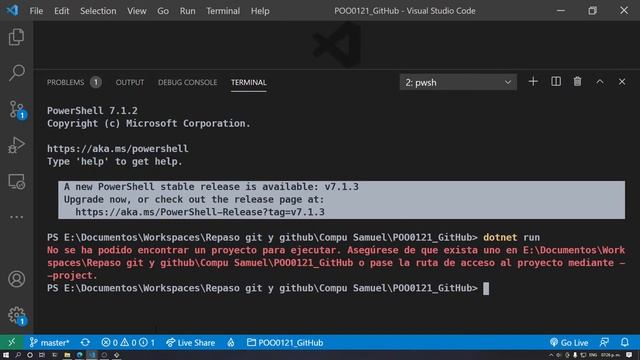Click the master* branch in status bar
The width and height of the screenshot is (640, 360).
click(49, 342)
